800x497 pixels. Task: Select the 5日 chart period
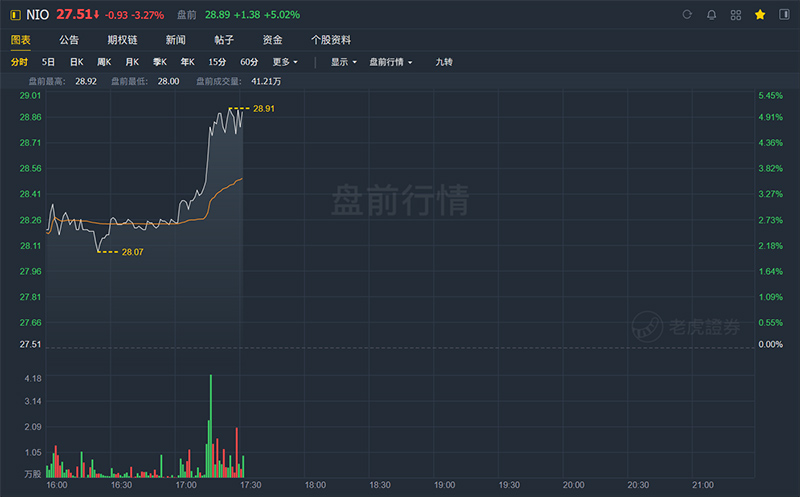coord(48,62)
